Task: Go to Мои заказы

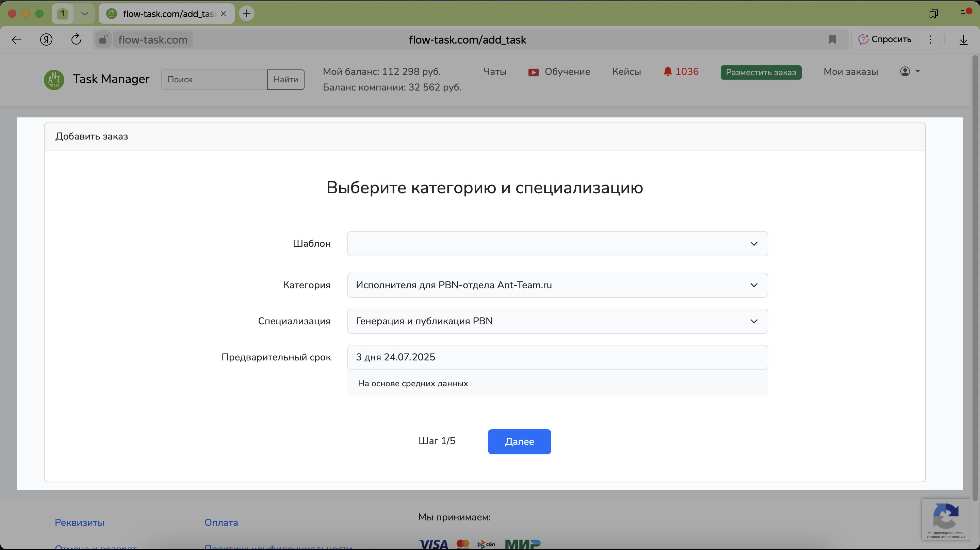Action: click(x=850, y=71)
